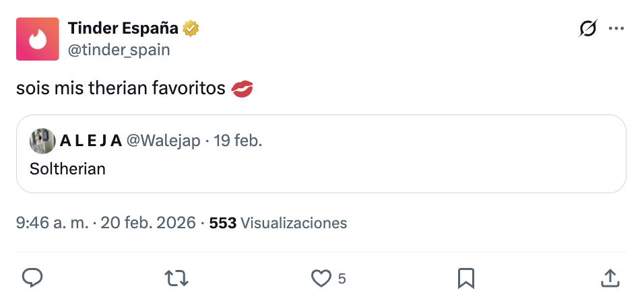This screenshot has width=644, height=303.
Task: Click the Tinder flame profile avatar
Action: [x=37, y=39]
